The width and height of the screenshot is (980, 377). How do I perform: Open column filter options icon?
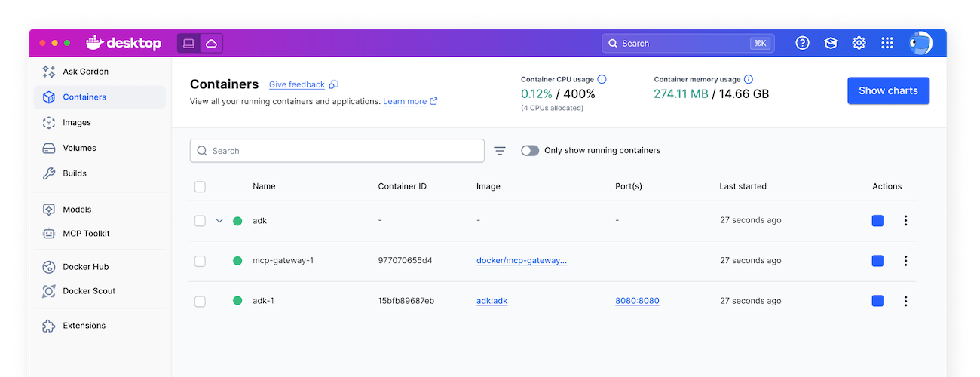click(500, 151)
